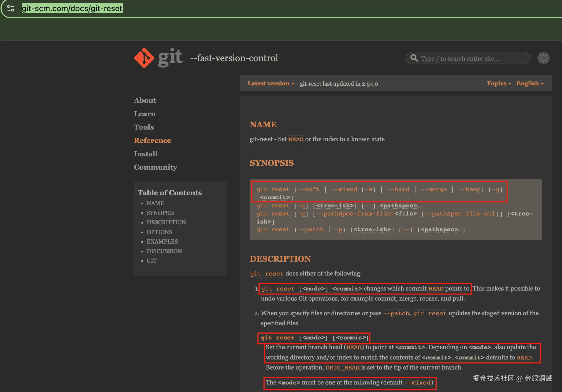
Task: Open the Tools page
Action: 144,127
